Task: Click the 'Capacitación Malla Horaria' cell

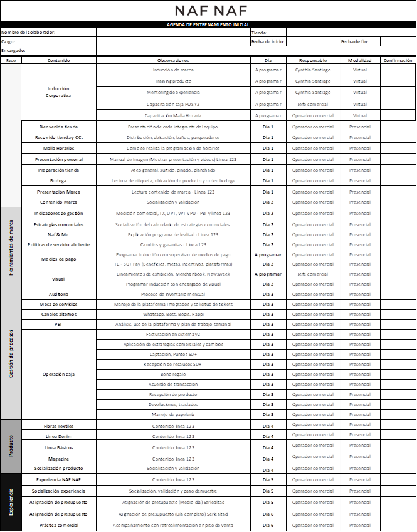Action: 173,115
